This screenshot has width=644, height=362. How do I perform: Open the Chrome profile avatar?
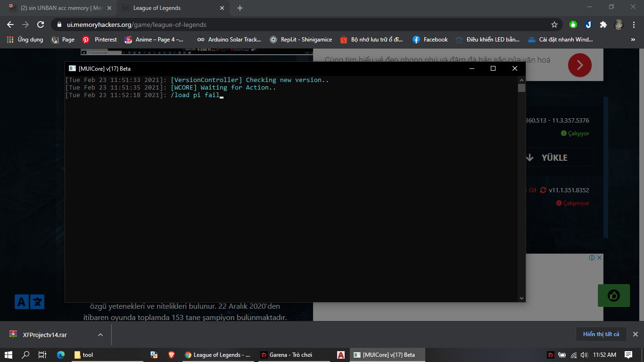pyautogui.click(x=619, y=25)
